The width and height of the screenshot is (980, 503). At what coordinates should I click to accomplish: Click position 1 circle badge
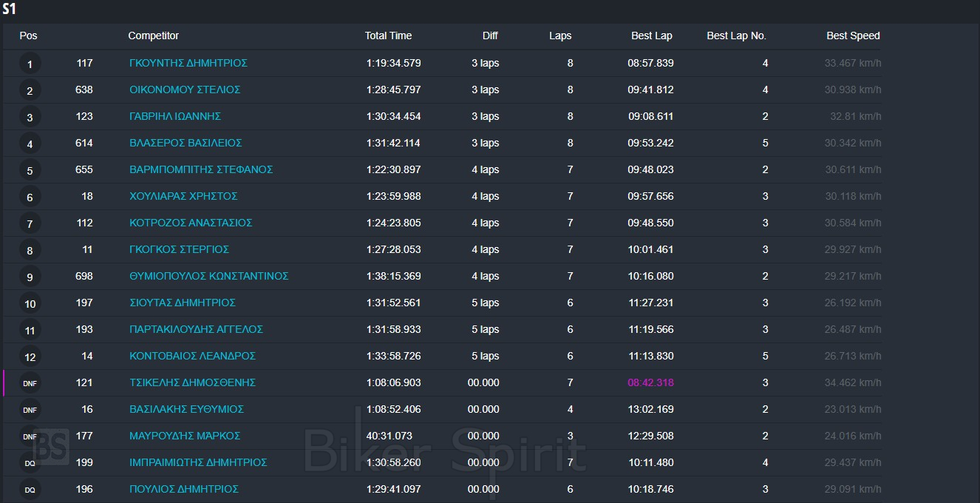tap(30, 64)
